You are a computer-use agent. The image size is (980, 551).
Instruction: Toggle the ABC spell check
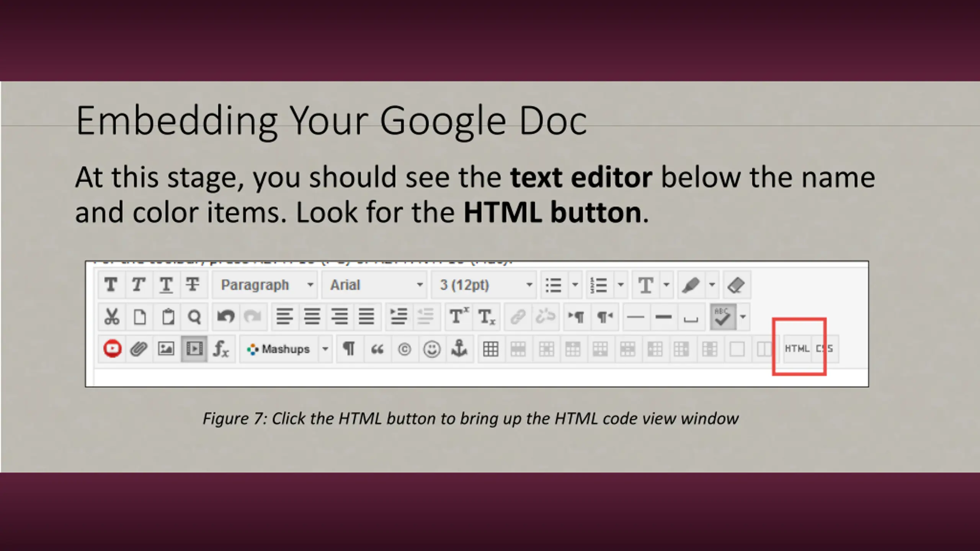point(723,317)
